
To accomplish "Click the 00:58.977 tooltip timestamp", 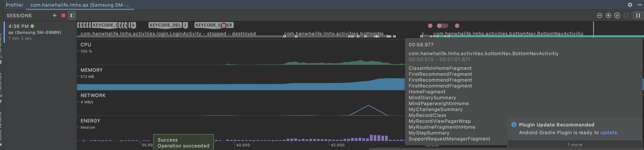I will tap(421, 45).
